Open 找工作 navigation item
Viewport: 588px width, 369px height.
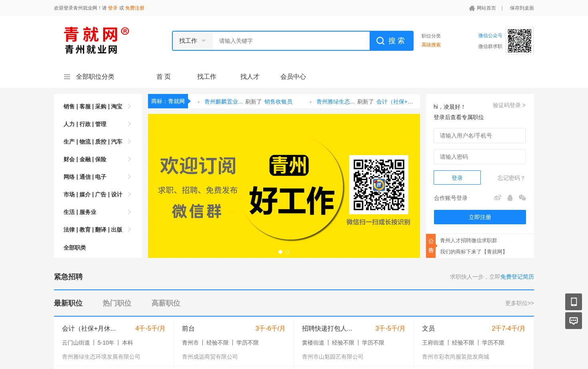coord(207,77)
